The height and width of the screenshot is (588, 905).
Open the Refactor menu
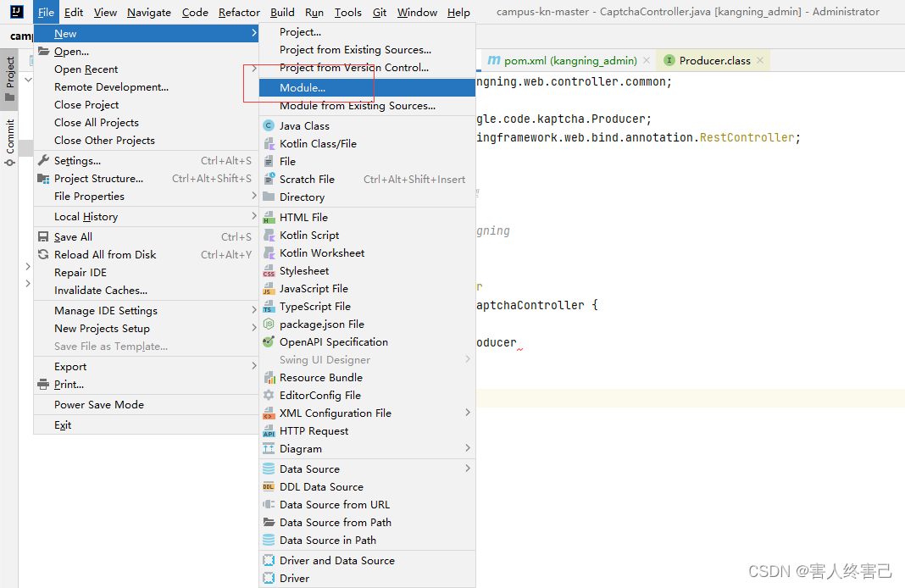(239, 12)
